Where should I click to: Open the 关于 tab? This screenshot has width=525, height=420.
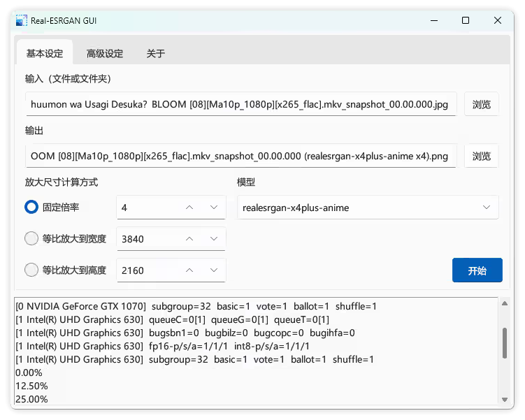(155, 53)
